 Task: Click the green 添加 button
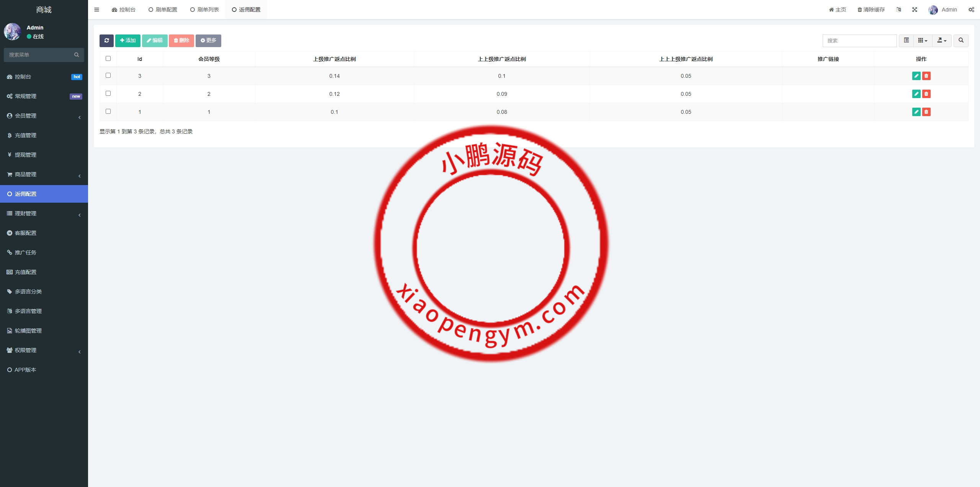(127, 41)
